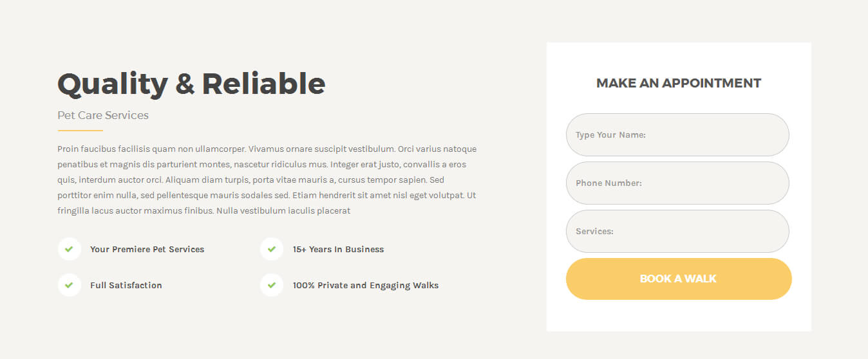Select the Services input box

677,231
